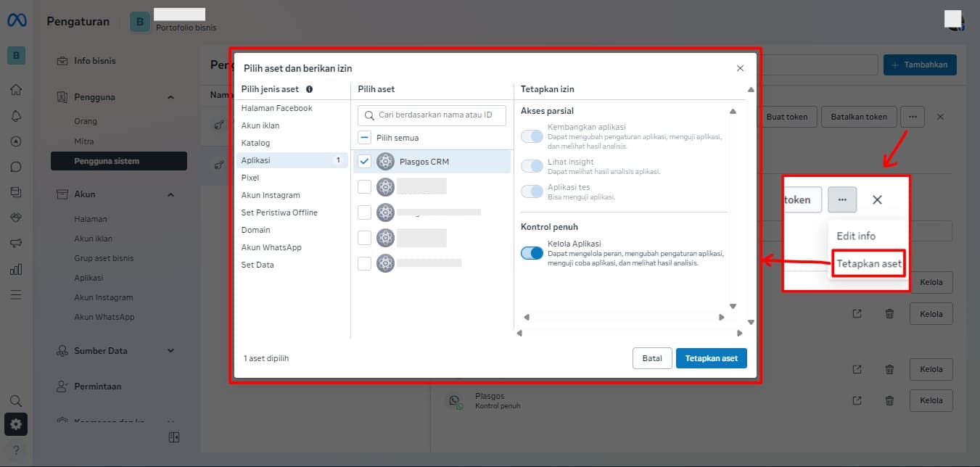Open notifications bell icon
This screenshot has width=980, height=467.
[16, 116]
